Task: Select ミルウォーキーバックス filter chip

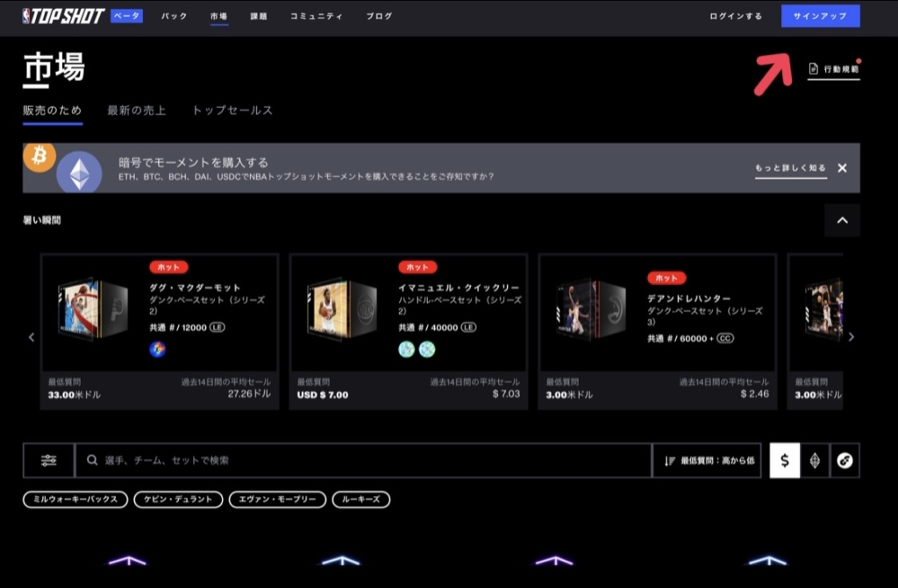Action: [75, 499]
